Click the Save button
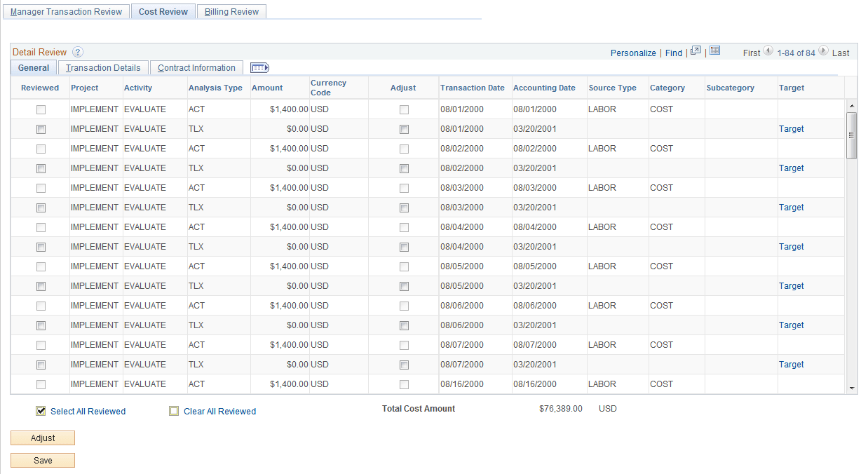This screenshot has width=868, height=474. tap(42, 461)
